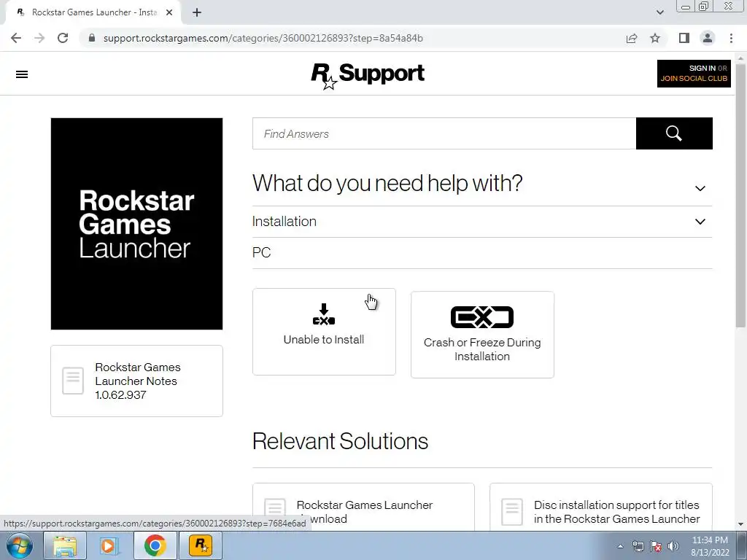Image resolution: width=747 pixels, height=560 pixels.
Task: Click the browser forward arrow
Action: coord(39,38)
